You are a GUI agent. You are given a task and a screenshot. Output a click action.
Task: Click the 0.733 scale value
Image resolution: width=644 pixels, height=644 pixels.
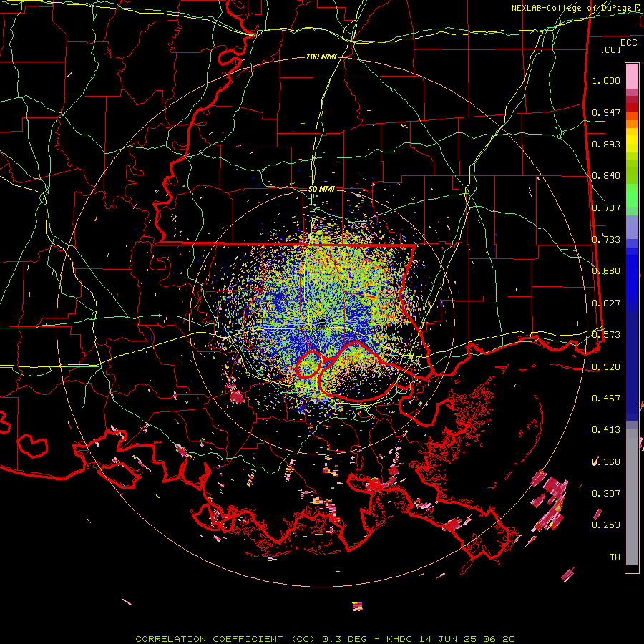click(606, 240)
